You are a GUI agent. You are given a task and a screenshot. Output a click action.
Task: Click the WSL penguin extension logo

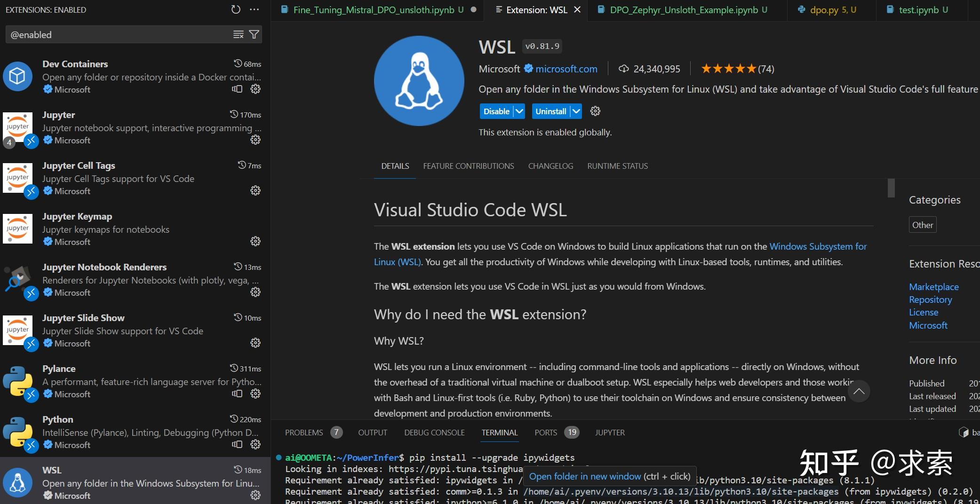point(419,80)
